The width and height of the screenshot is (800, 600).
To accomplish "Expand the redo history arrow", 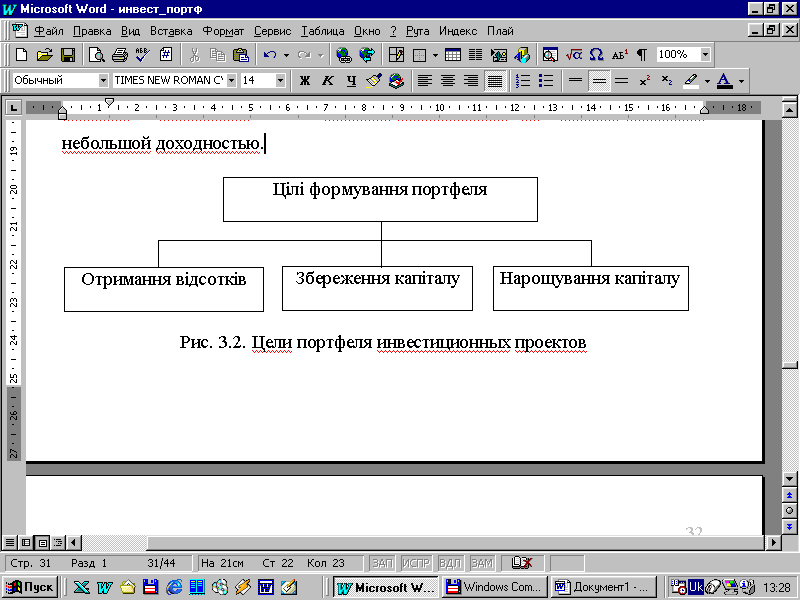I will (320, 55).
